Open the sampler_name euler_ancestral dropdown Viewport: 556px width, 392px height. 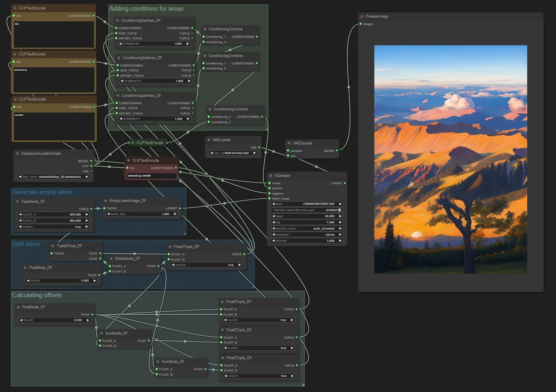click(307, 229)
